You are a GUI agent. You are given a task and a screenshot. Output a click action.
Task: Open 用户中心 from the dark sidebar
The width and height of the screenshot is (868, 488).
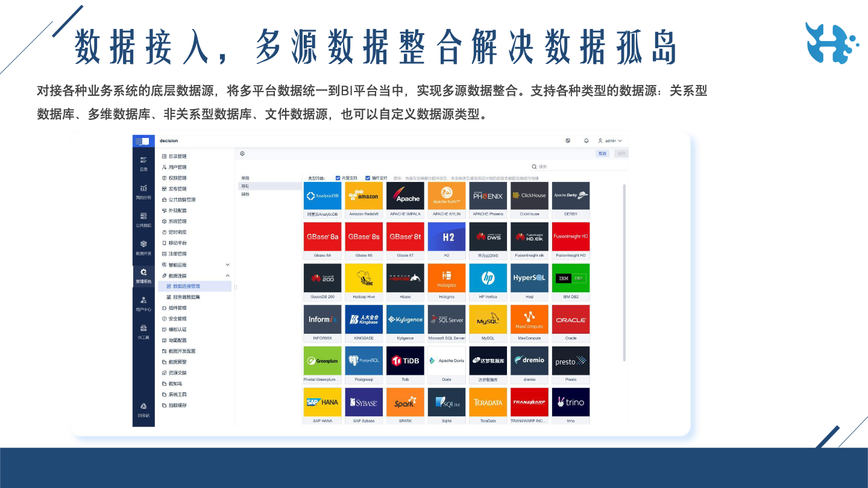coord(143,303)
